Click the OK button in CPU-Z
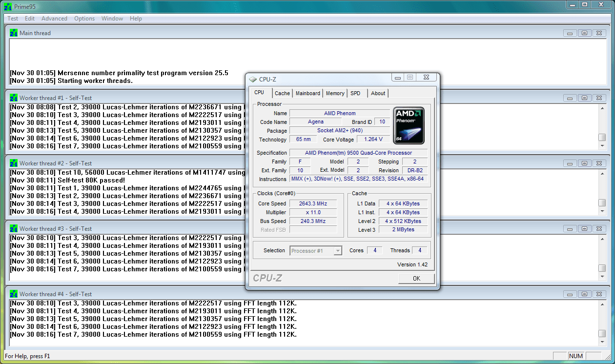This screenshot has height=364, width=615. point(416,279)
